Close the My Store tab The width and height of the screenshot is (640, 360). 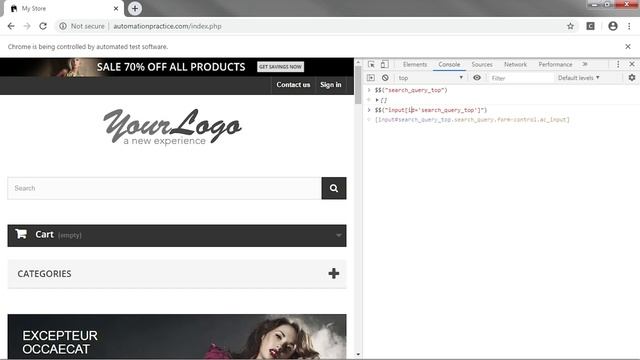point(116,9)
